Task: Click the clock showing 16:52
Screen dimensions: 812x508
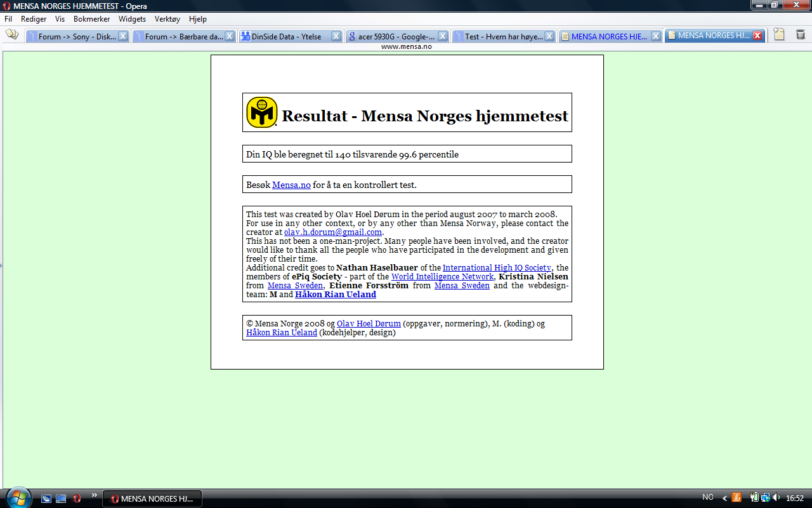Action: coord(795,498)
